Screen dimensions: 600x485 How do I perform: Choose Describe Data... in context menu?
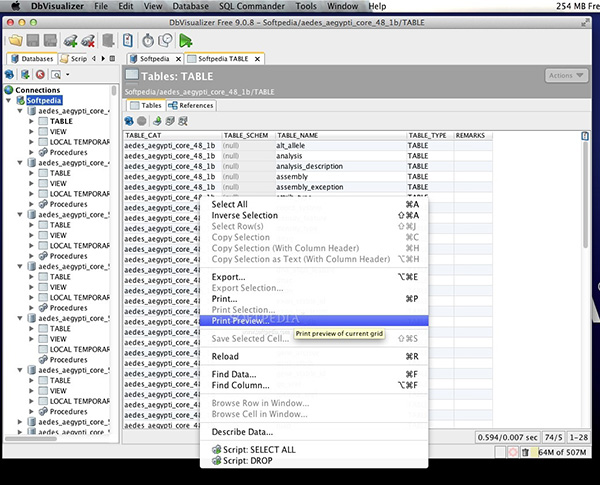(314, 432)
